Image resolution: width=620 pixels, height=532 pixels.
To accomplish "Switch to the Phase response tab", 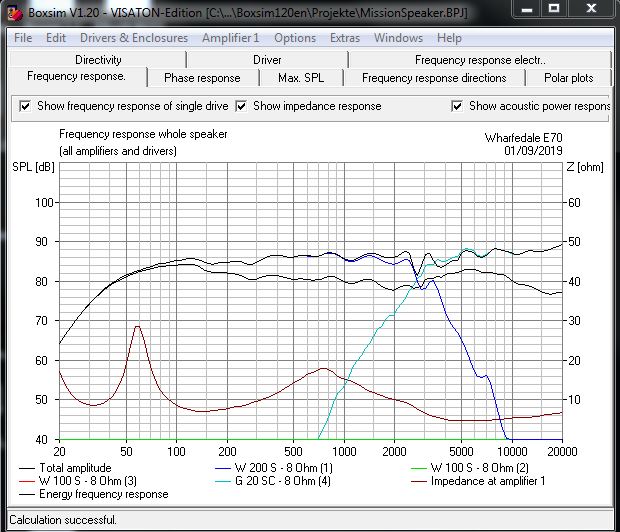I will (202, 78).
